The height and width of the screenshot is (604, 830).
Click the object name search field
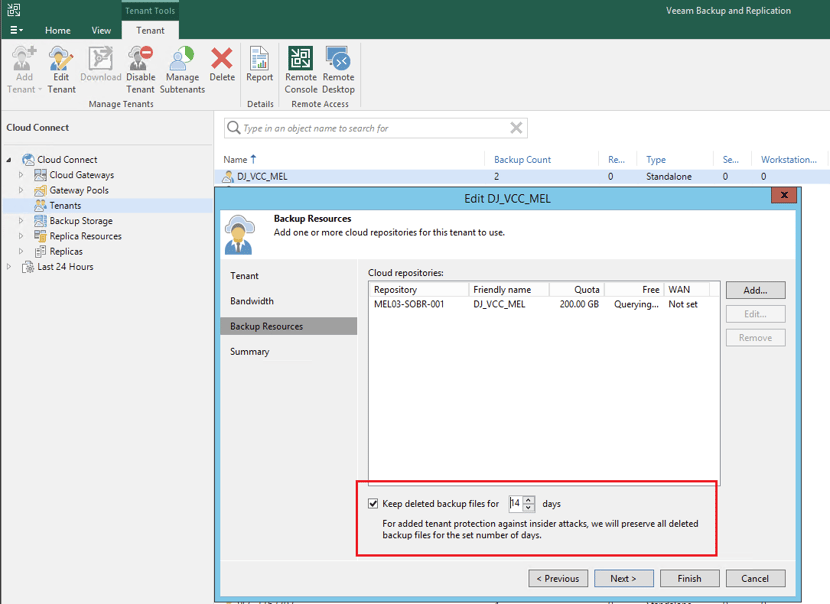pyautogui.click(x=376, y=128)
